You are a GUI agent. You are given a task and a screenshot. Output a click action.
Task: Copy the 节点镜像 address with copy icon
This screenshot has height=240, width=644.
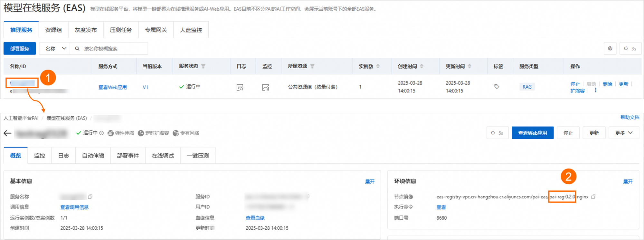click(593, 197)
